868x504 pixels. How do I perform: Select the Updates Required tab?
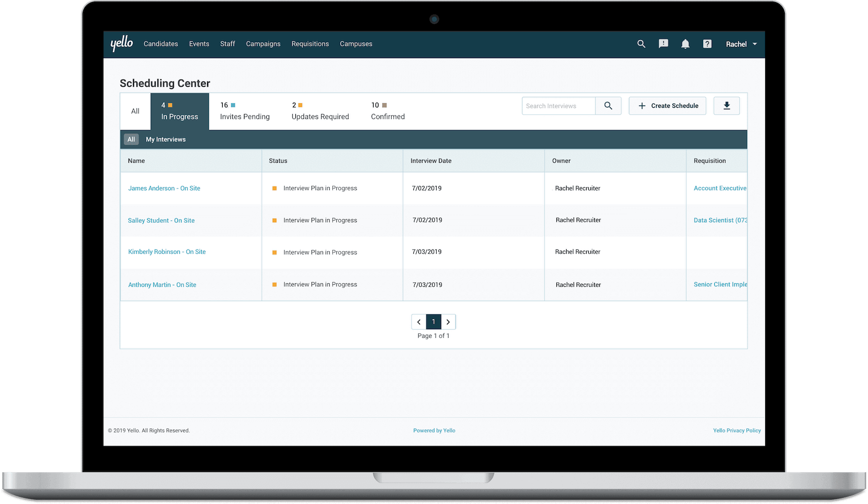click(320, 111)
